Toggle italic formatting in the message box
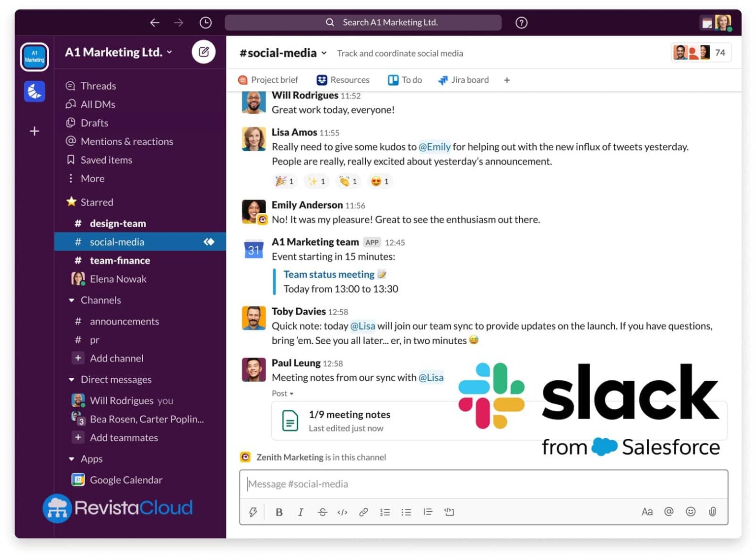756x558 pixels. [301, 512]
